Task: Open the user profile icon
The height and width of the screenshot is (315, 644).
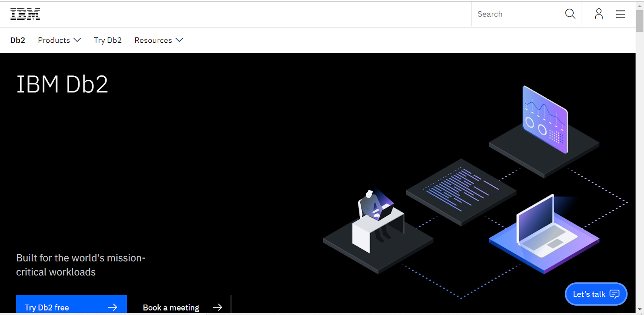Action: (x=599, y=14)
